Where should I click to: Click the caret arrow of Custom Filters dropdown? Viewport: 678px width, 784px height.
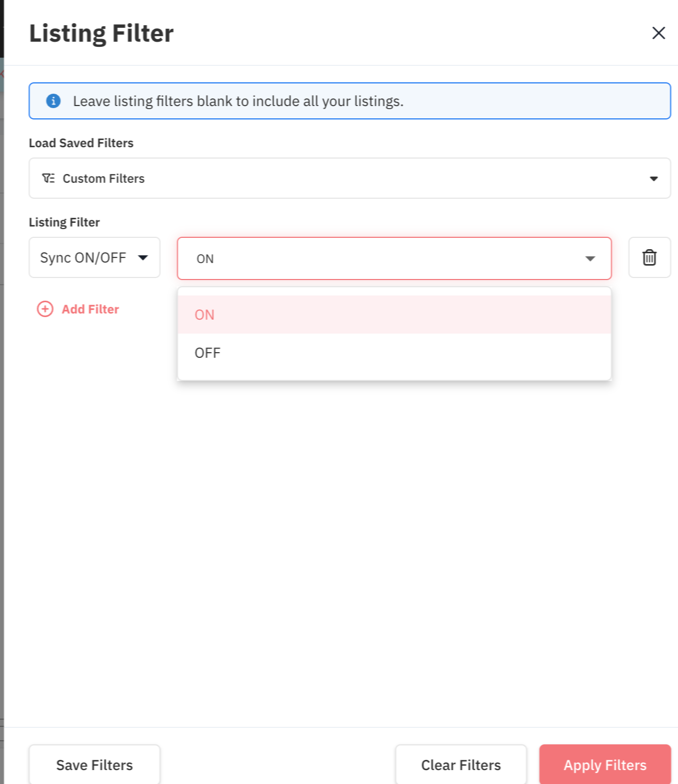point(653,179)
